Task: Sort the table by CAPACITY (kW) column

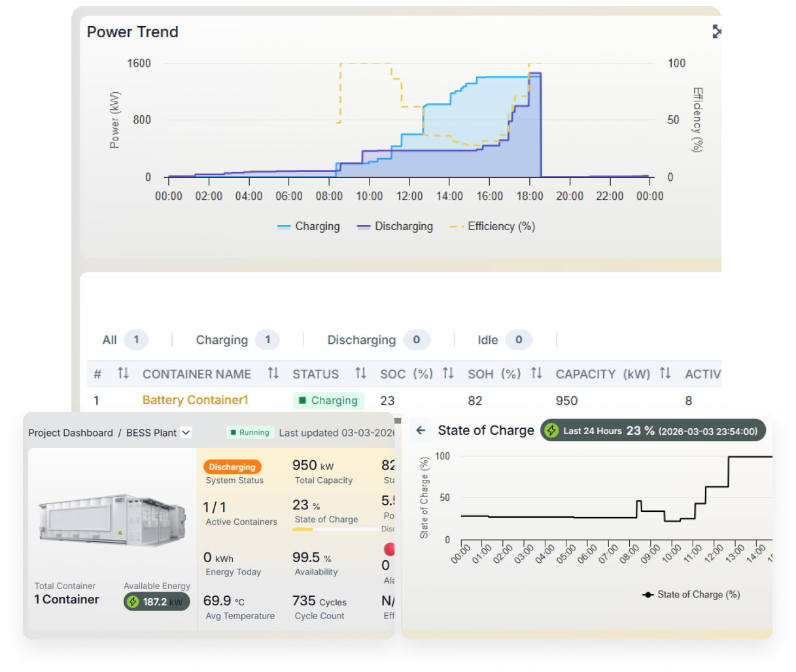Action: click(665, 373)
